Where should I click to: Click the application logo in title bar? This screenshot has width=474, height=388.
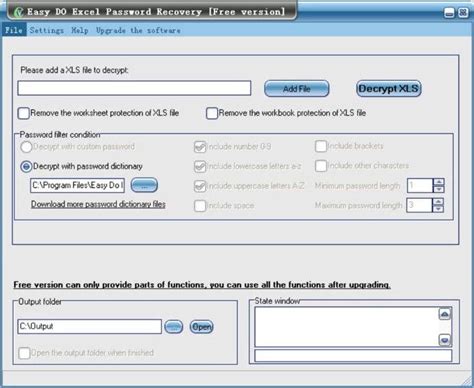tap(19, 12)
